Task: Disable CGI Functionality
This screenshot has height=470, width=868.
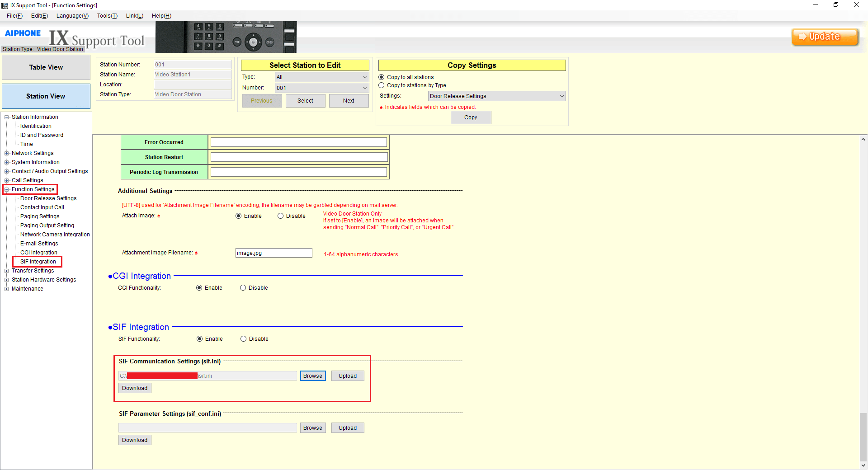Action: coord(243,288)
